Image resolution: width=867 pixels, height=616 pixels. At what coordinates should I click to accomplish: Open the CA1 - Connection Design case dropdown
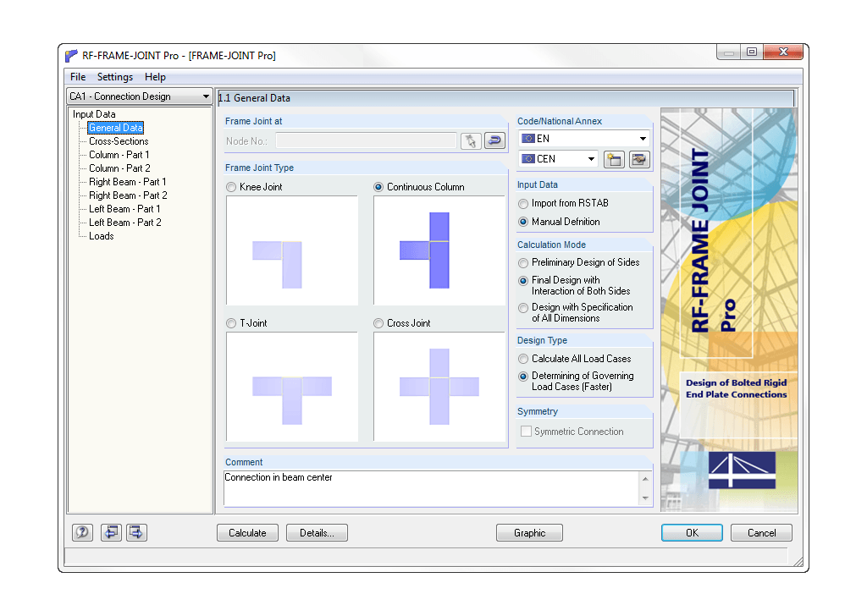tap(206, 96)
